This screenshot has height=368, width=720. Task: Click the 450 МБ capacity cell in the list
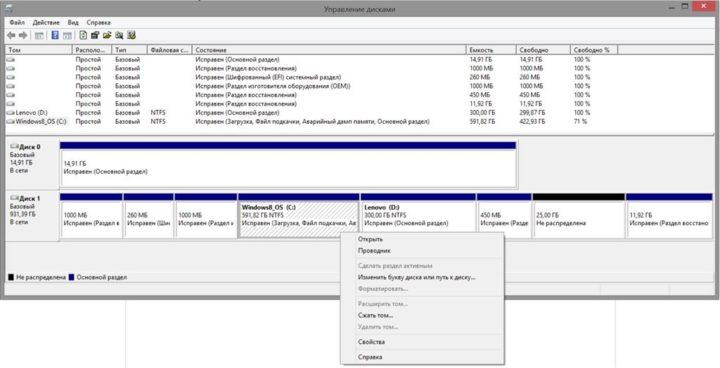tap(479, 95)
